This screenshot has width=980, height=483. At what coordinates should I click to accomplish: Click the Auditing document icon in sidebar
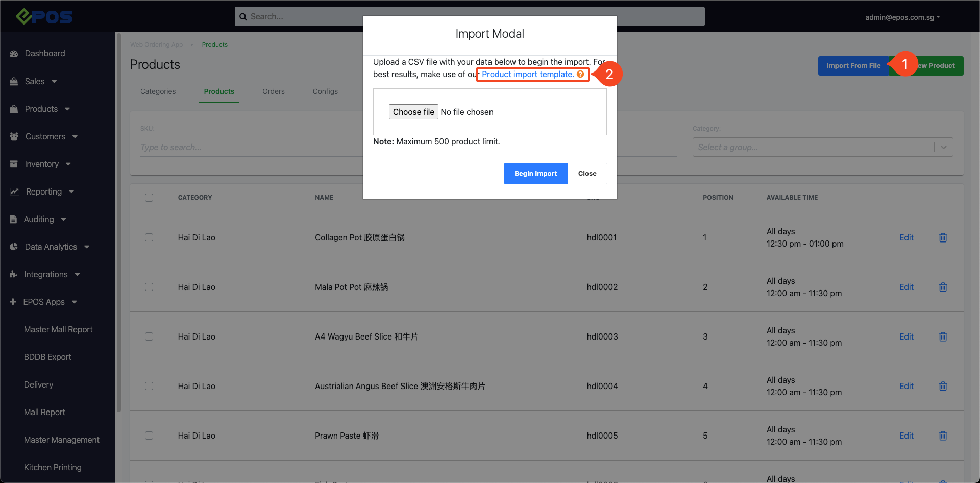(13, 219)
